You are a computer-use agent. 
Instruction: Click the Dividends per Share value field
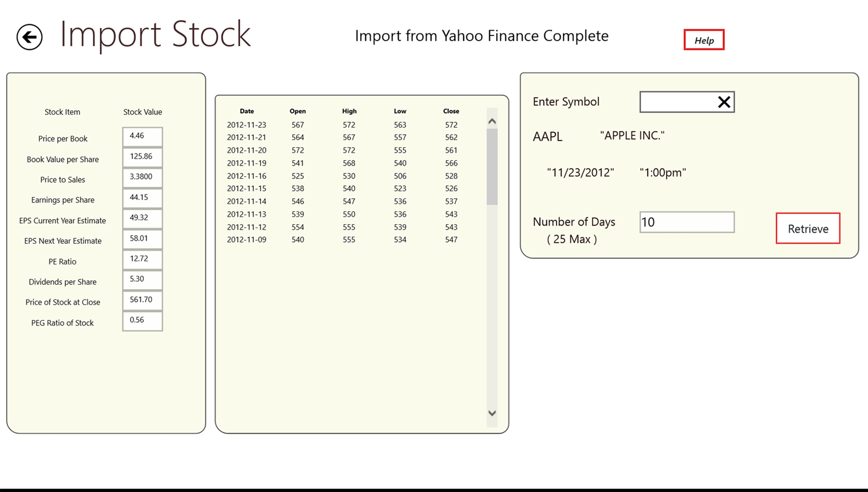tap(142, 279)
